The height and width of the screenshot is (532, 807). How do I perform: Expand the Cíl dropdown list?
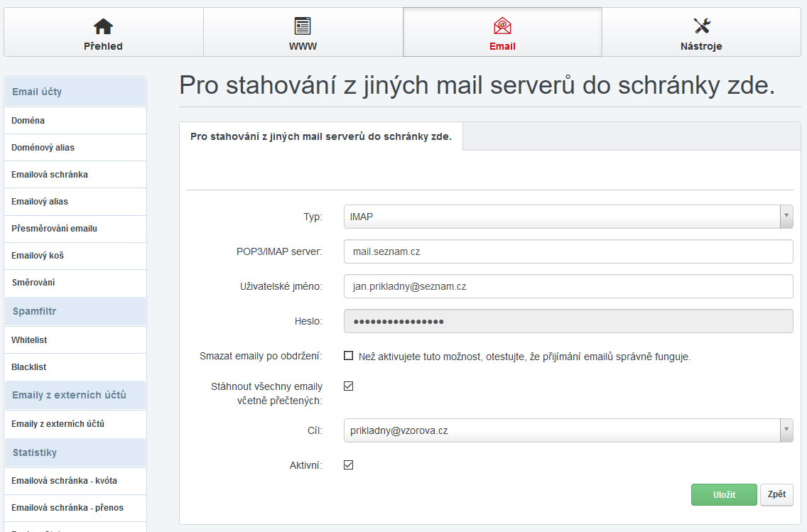point(568,430)
